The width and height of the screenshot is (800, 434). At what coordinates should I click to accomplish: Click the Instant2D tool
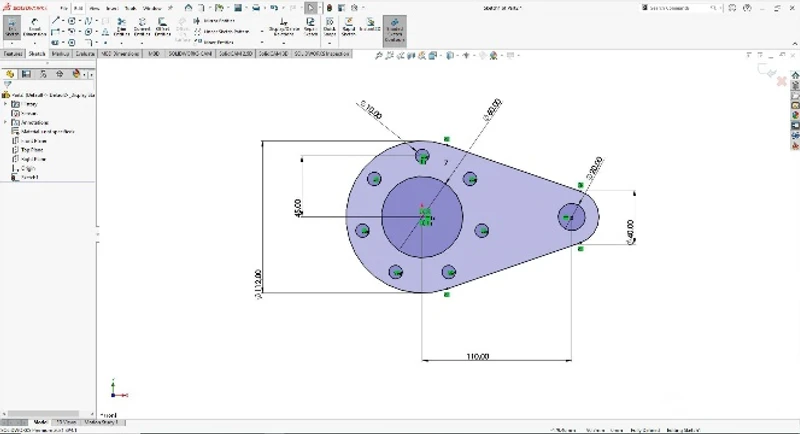[x=370, y=24]
